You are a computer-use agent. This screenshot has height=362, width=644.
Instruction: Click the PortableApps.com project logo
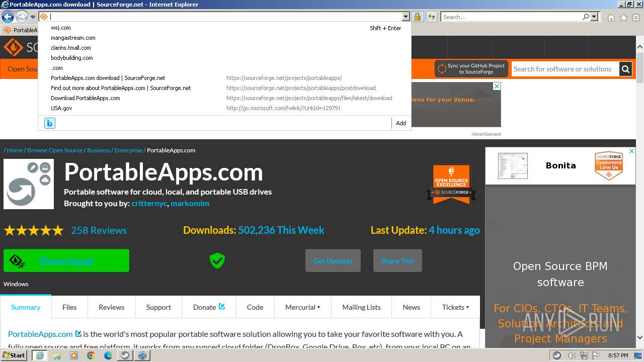pos(29,184)
